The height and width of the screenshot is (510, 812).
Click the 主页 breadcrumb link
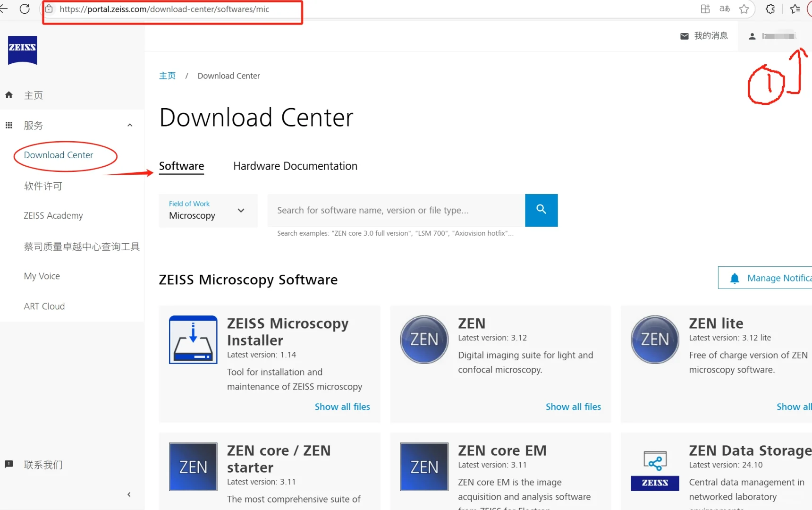(167, 76)
